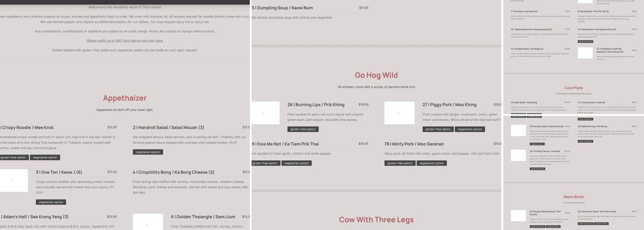Screen dimensions: 644x230
Task: Jump to the Go Hog Wild heading
Action: 376,75
